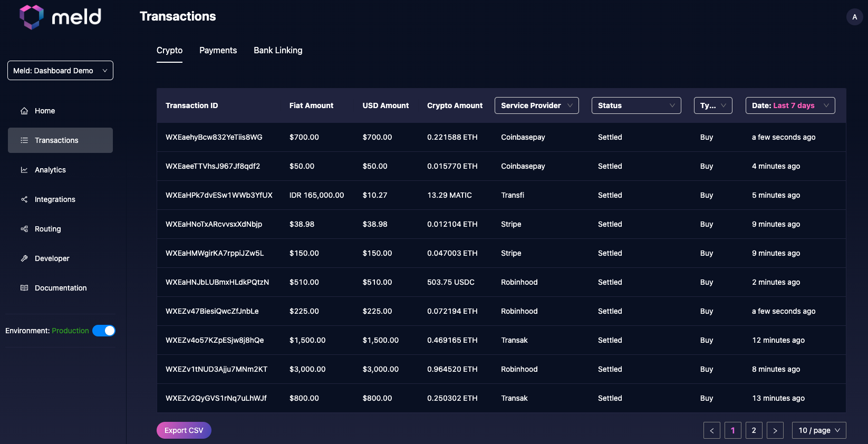Switch to the Crypto tab
The image size is (868, 444).
(x=169, y=51)
